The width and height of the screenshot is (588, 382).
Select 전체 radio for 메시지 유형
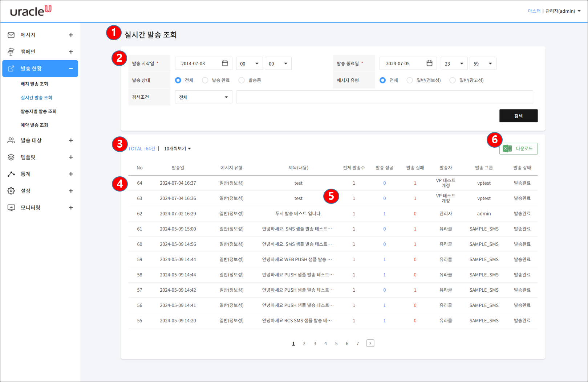click(x=383, y=80)
